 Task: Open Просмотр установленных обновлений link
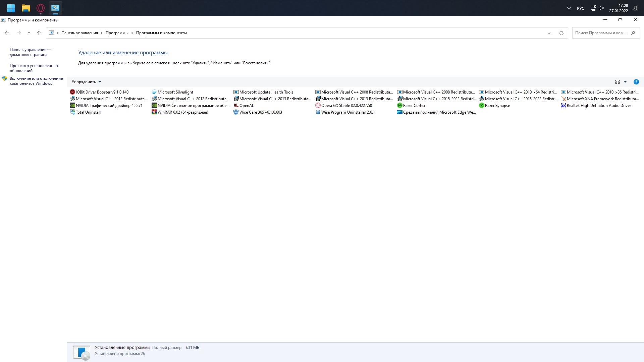(x=34, y=68)
